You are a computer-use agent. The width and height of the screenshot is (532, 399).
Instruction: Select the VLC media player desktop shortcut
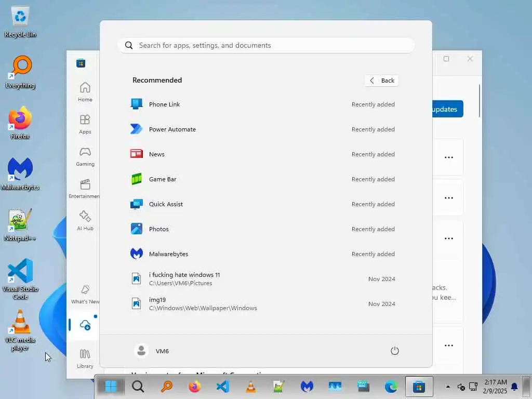[20, 330]
